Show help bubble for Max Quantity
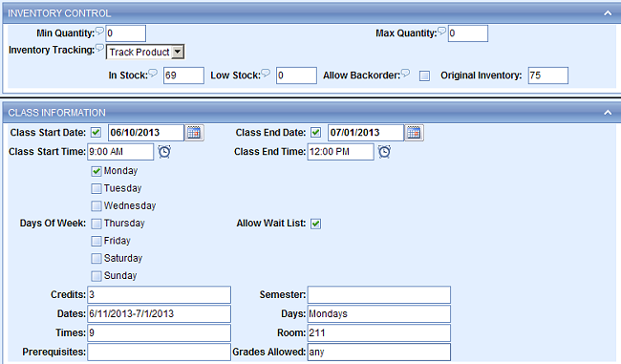 pos(441,31)
